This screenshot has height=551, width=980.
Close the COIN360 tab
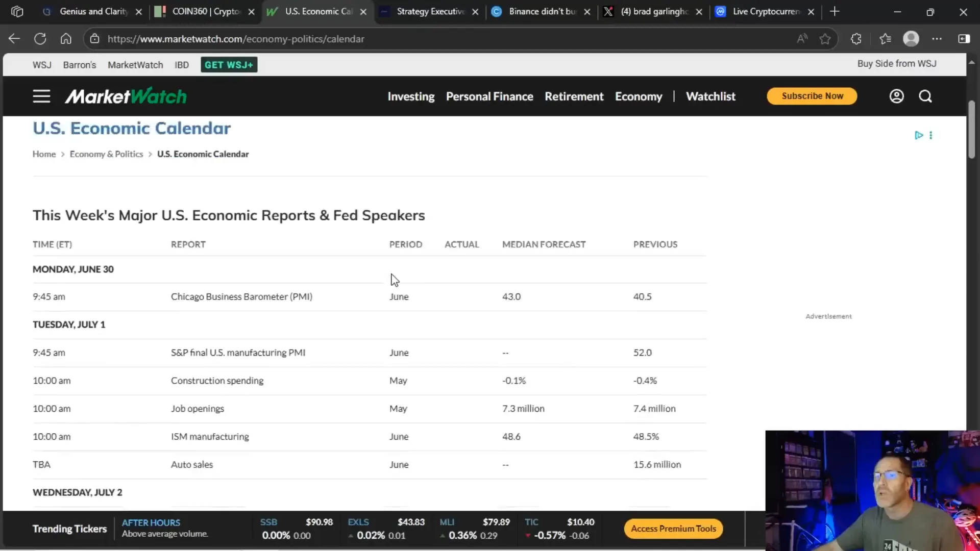[251, 12]
